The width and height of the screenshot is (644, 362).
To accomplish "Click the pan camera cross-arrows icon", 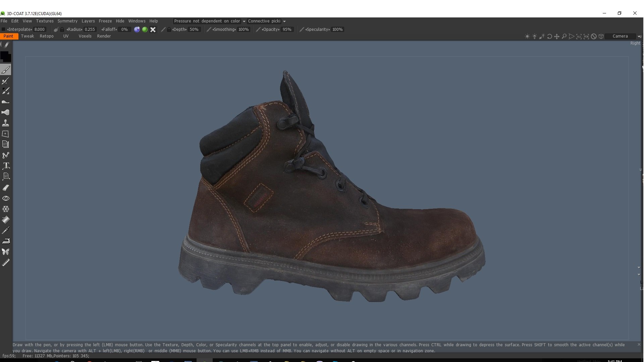I will 557,36.
